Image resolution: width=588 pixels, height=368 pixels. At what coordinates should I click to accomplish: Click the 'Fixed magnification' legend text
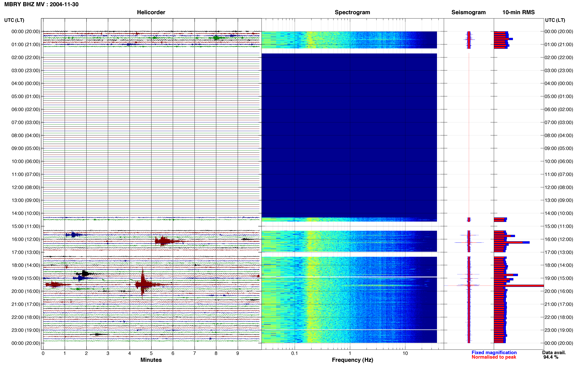tap(494, 352)
